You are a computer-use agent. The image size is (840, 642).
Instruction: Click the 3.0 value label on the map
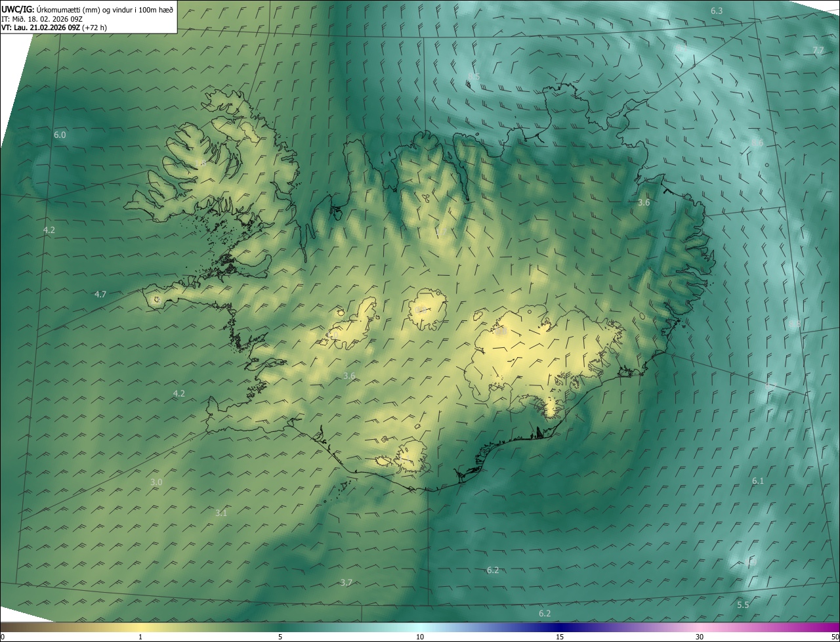pyautogui.click(x=156, y=482)
